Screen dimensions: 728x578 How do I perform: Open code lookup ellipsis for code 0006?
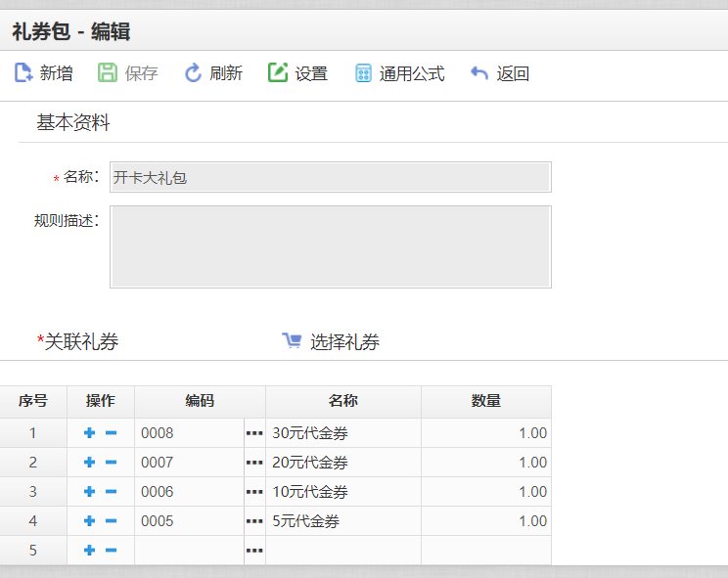[254, 492]
